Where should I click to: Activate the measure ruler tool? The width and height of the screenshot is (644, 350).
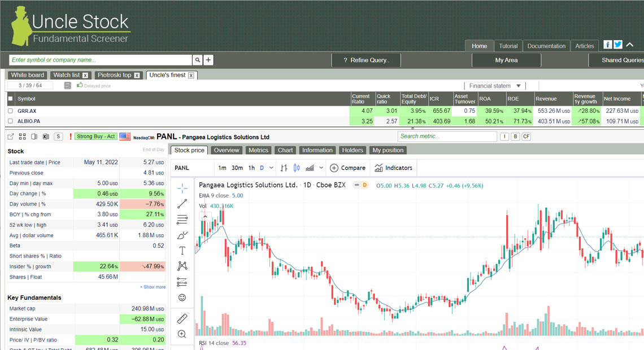182,318
